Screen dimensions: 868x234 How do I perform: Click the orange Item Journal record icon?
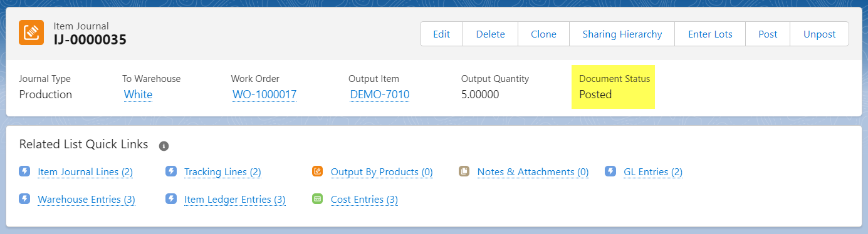31,33
